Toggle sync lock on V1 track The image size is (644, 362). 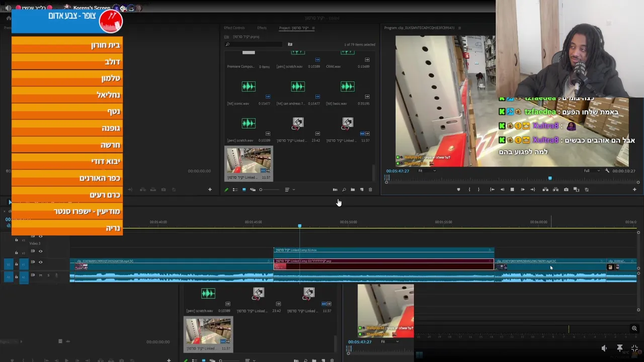pos(33,262)
